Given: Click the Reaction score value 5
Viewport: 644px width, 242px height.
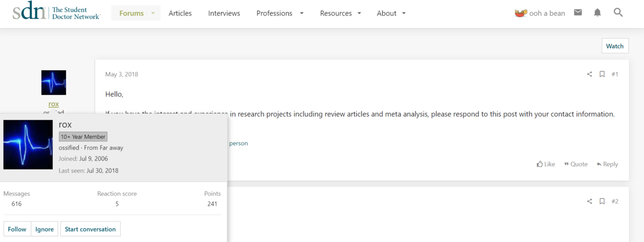Looking at the screenshot, I should point(117,204).
